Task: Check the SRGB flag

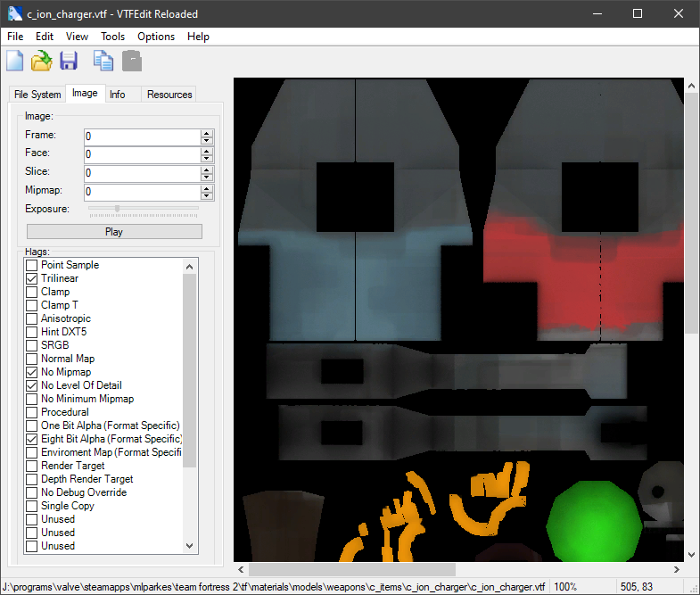Action: [x=32, y=345]
